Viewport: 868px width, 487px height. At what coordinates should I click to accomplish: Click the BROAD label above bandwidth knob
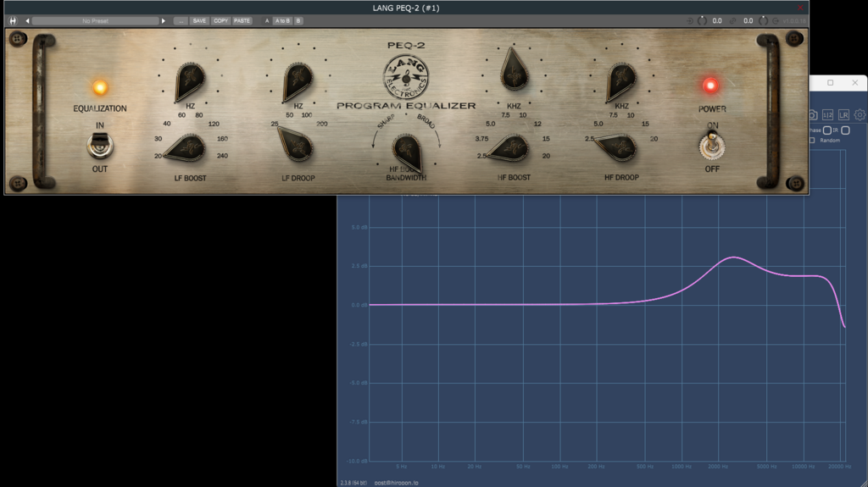click(x=426, y=122)
